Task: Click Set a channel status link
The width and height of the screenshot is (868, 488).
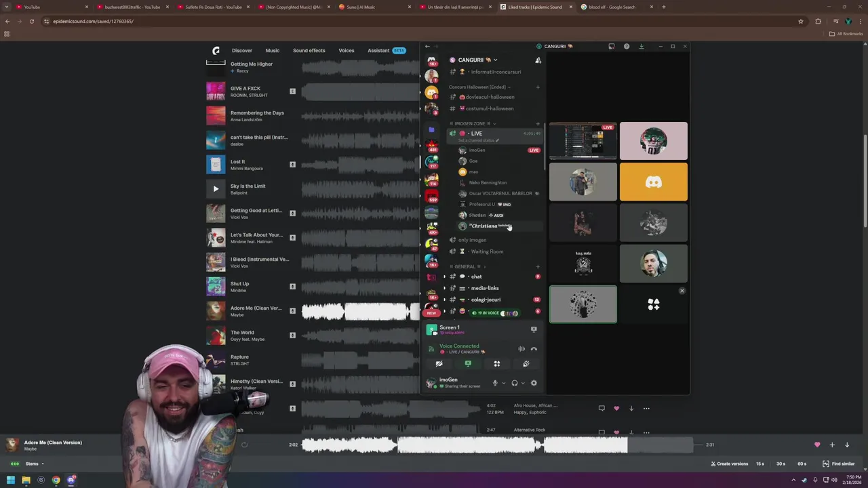Action: [478, 140]
